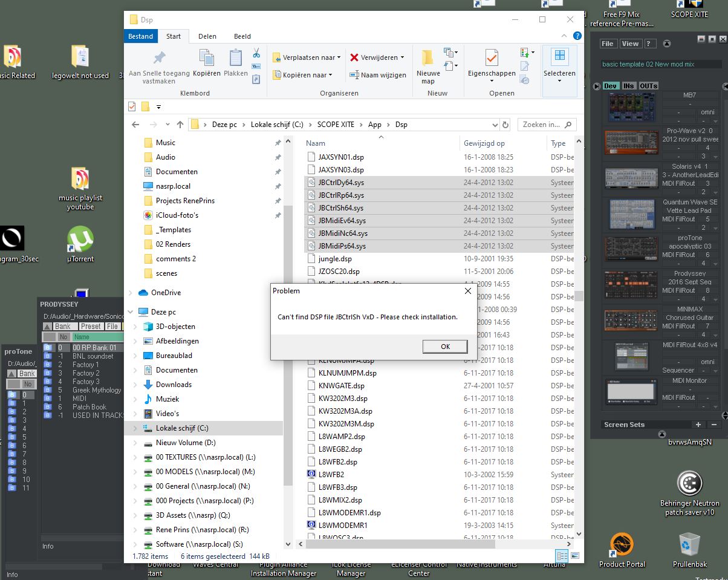Screen dimensions: 728x580
Task: Select Nieuw Volume (D:) drive
Action: click(186, 443)
